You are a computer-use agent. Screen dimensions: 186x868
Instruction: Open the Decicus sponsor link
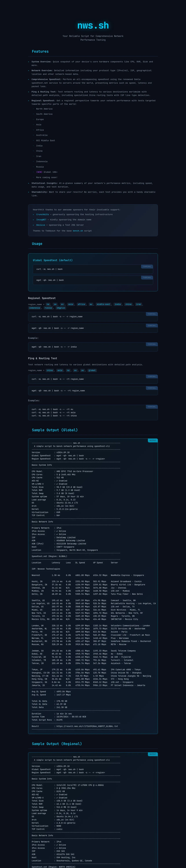click(x=41, y=225)
